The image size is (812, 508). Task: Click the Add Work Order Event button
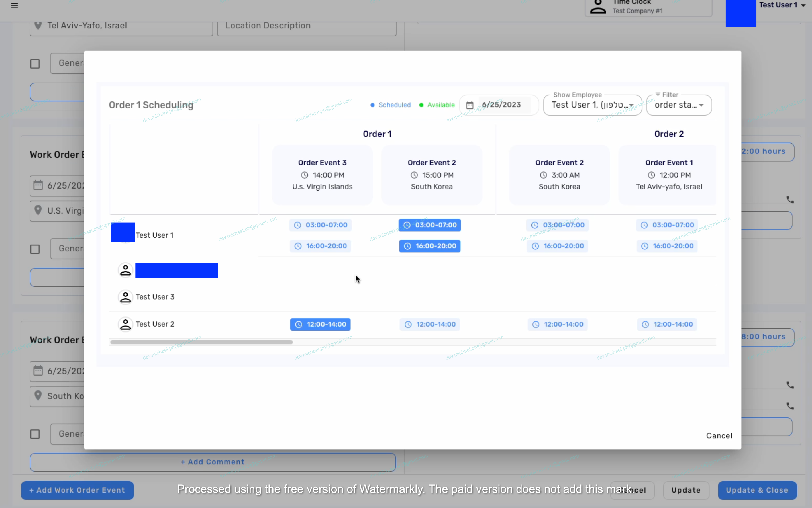(77, 490)
